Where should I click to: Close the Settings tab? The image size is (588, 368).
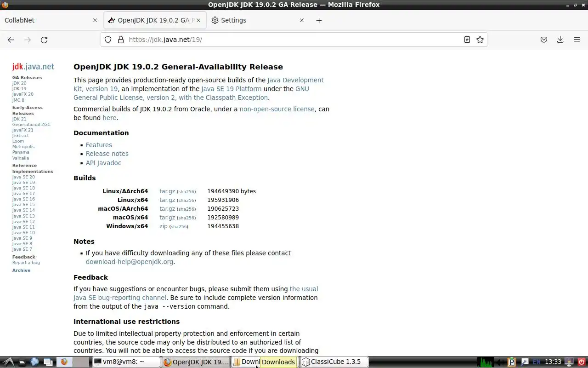[302, 20]
